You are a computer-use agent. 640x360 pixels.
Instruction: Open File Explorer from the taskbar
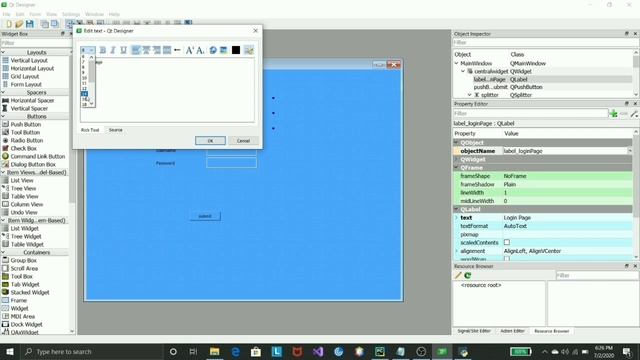(x=214, y=351)
